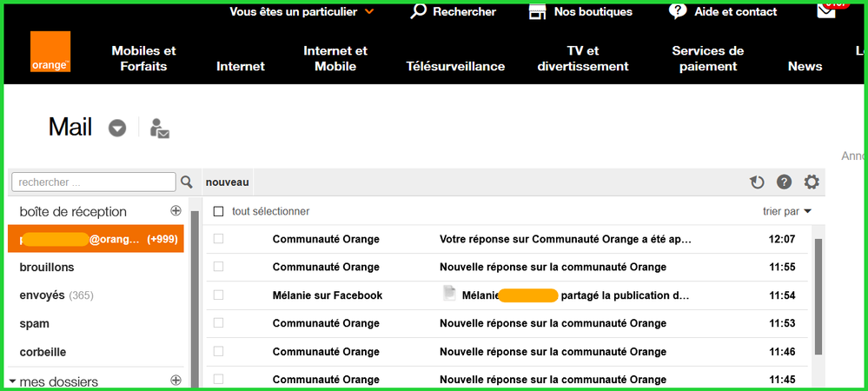Open the brouillons folder

pos(47,267)
